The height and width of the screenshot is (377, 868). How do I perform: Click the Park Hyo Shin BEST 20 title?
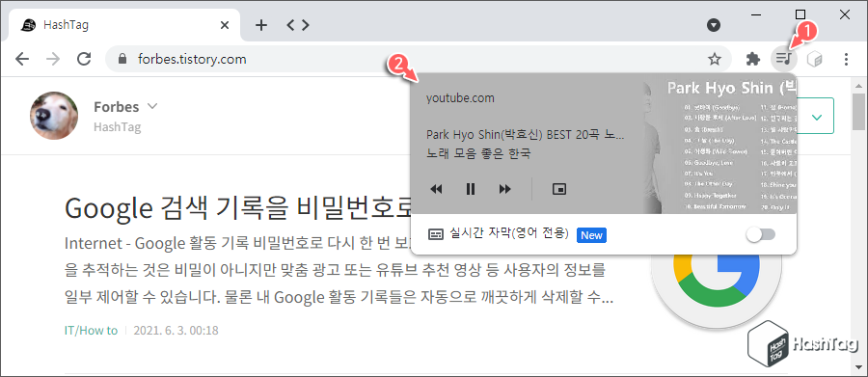[526, 135]
